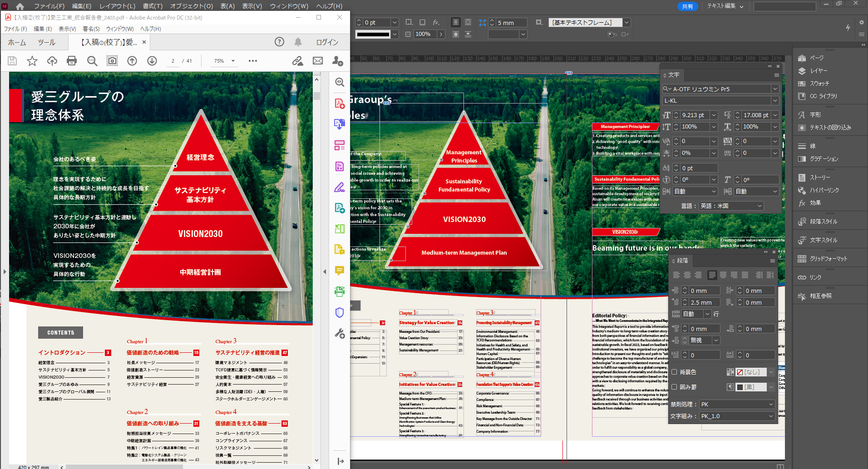Image resolution: width=868 pixels, height=469 pixels.
Task: Star the PDF file in Acrobat toolbar
Action: click(32, 61)
